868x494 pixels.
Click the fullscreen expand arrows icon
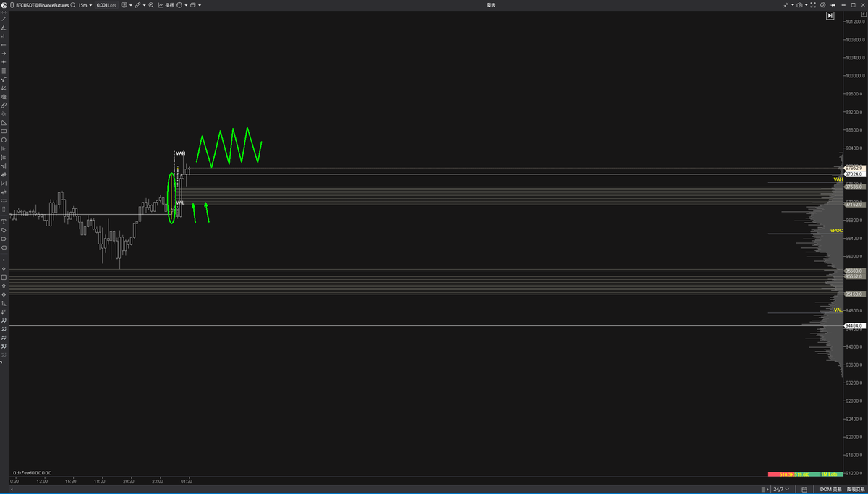813,5
